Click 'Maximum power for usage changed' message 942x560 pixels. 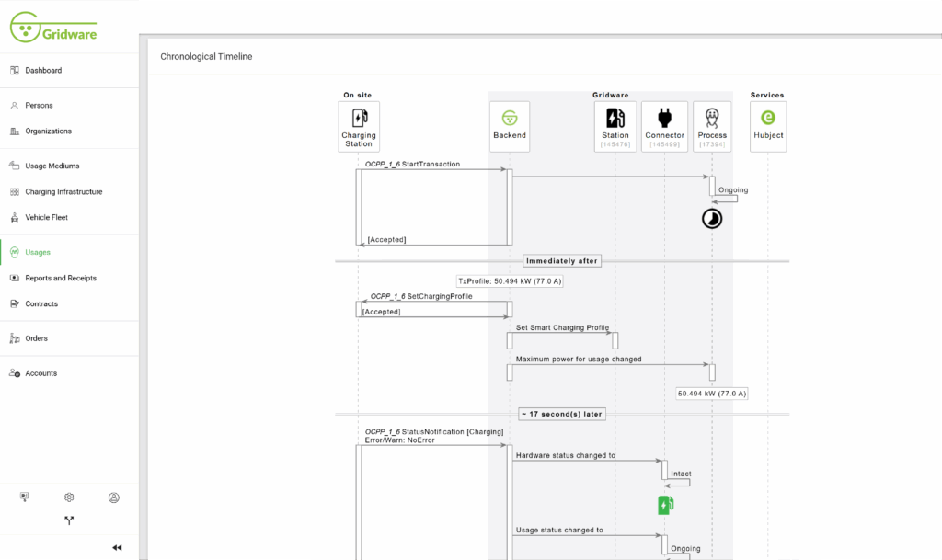(x=579, y=359)
